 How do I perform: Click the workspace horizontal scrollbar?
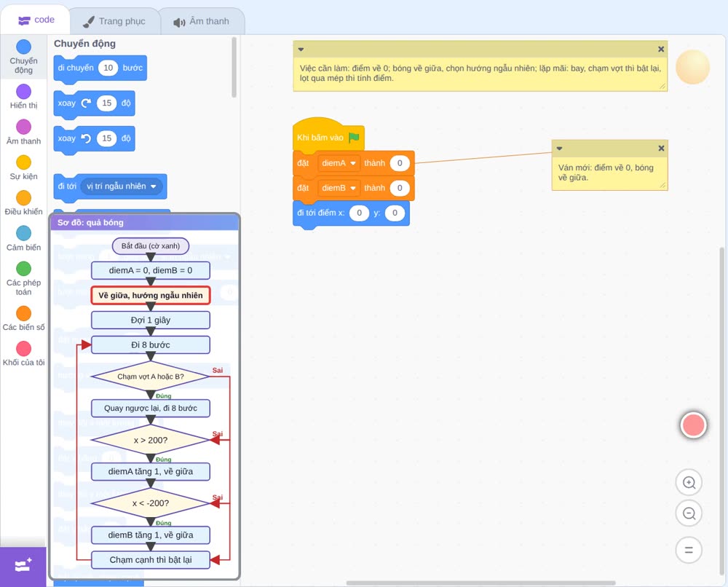(x=481, y=583)
